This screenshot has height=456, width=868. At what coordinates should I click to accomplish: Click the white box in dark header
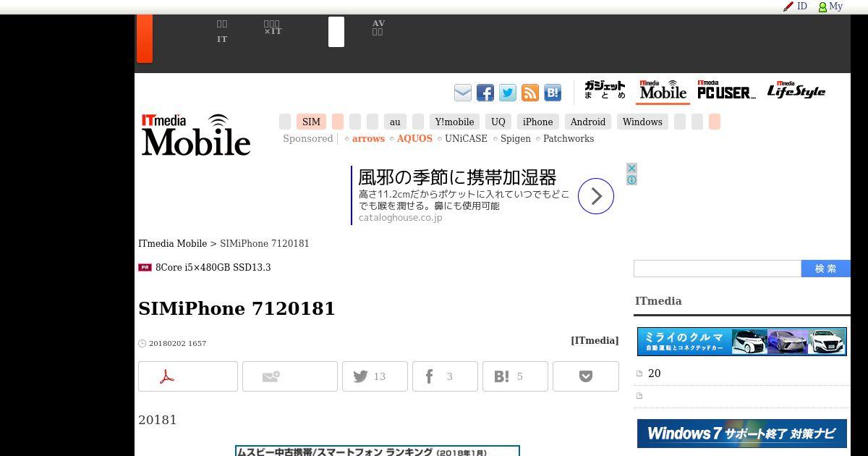336,32
